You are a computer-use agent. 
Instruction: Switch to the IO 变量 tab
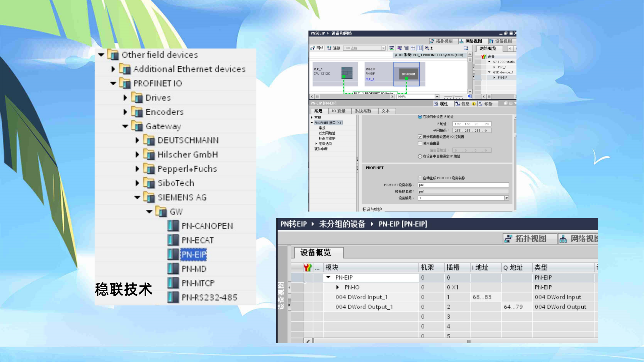338,111
